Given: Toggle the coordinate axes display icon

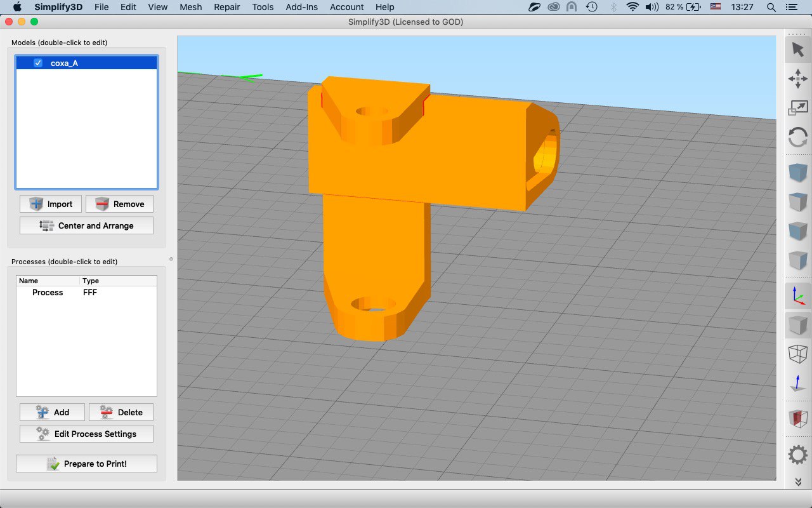Looking at the screenshot, I should point(797,295).
